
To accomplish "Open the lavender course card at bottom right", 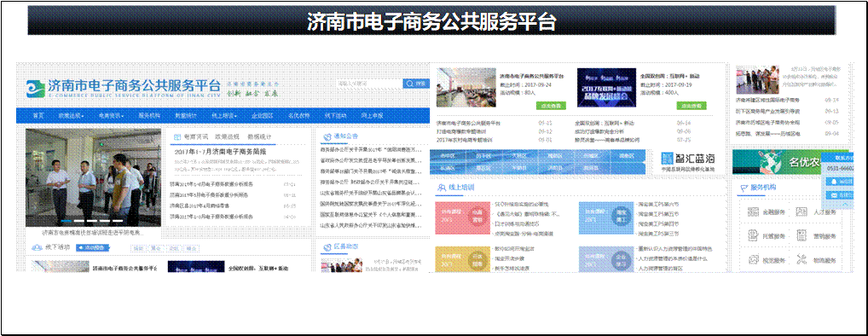I will tap(605, 259).
